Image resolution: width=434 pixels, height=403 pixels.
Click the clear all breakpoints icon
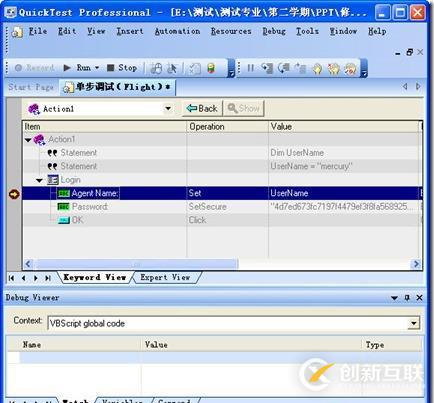(334, 69)
